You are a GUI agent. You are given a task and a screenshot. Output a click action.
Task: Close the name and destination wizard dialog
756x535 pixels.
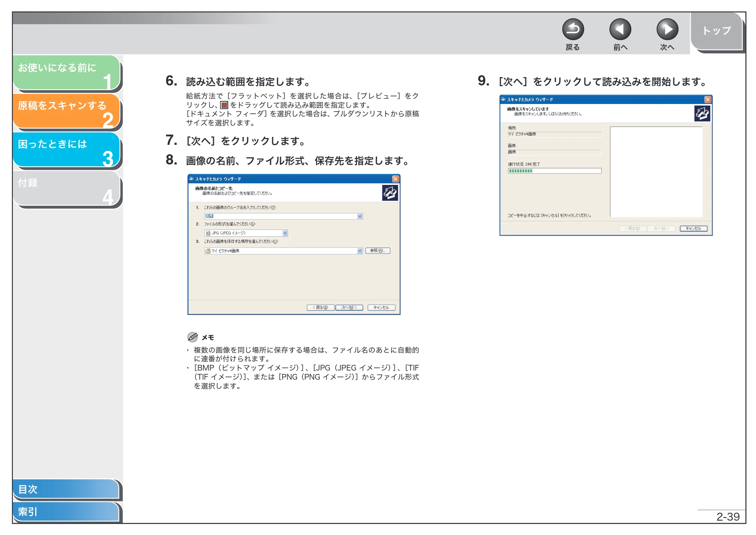pos(395,179)
